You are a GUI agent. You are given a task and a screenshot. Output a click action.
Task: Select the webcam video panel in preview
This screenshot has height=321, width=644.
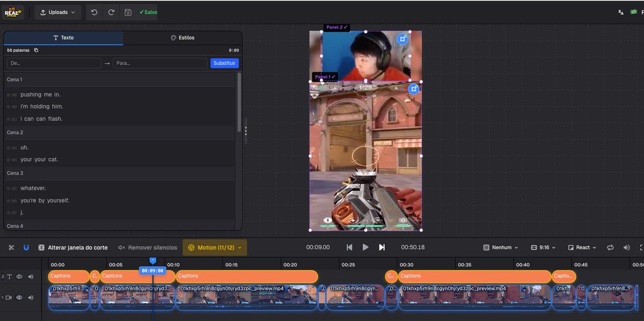tap(366, 56)
